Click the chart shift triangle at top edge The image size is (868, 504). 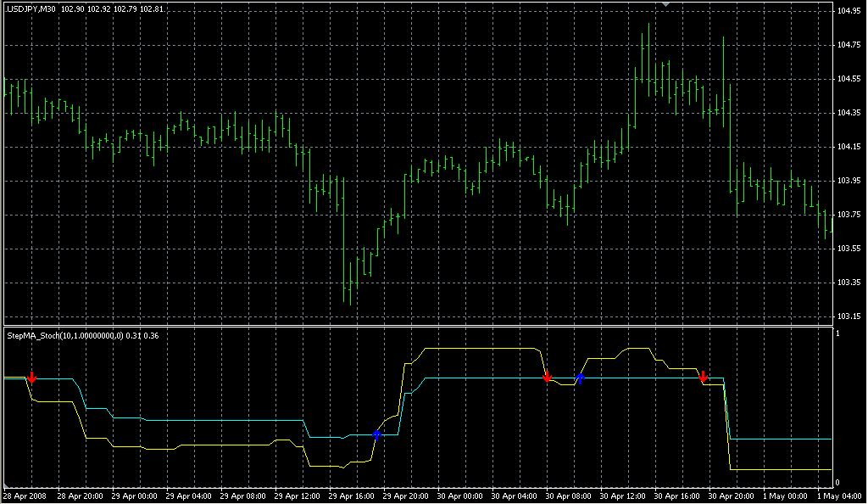(x=667, y=4)
